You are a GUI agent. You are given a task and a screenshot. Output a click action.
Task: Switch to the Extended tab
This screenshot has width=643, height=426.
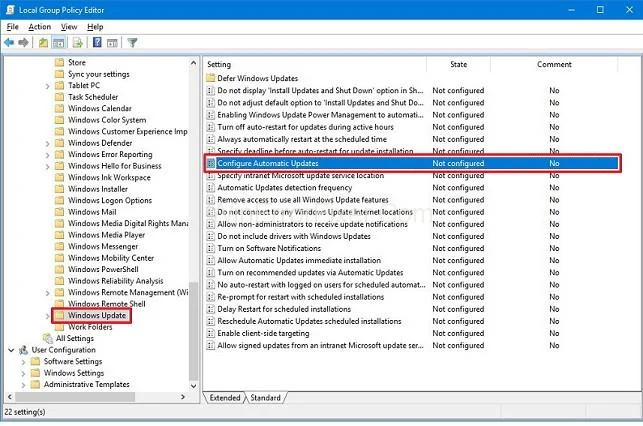coord(225,398)
